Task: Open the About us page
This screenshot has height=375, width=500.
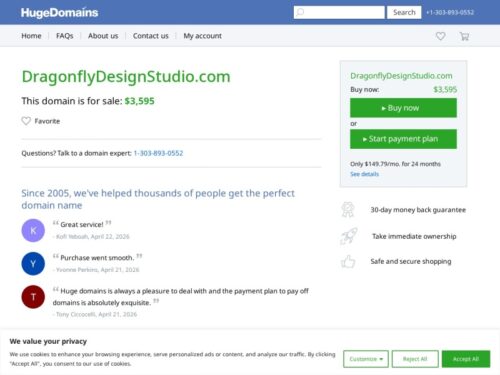Action: pyautogui.click(x=103, y=36)
